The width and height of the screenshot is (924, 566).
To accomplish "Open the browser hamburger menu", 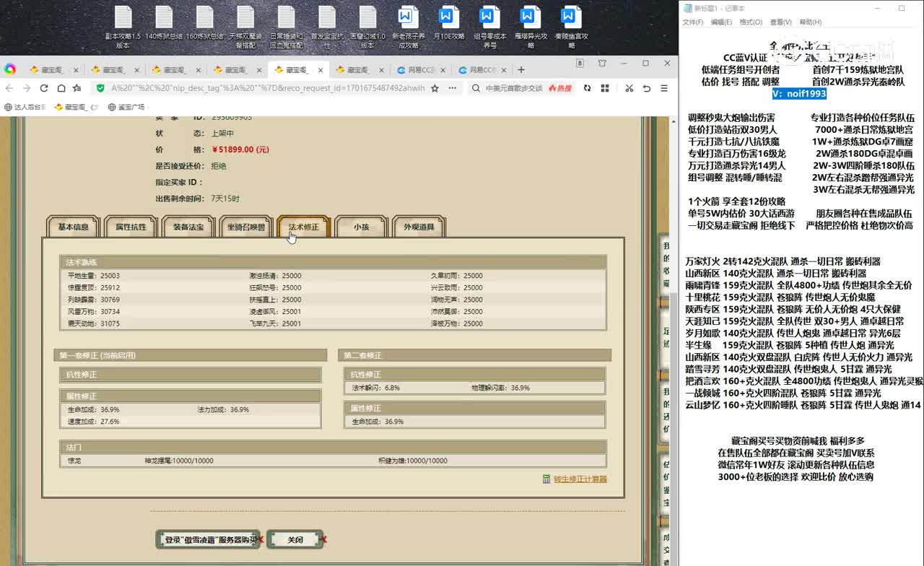I will click(x=665, y=88).
